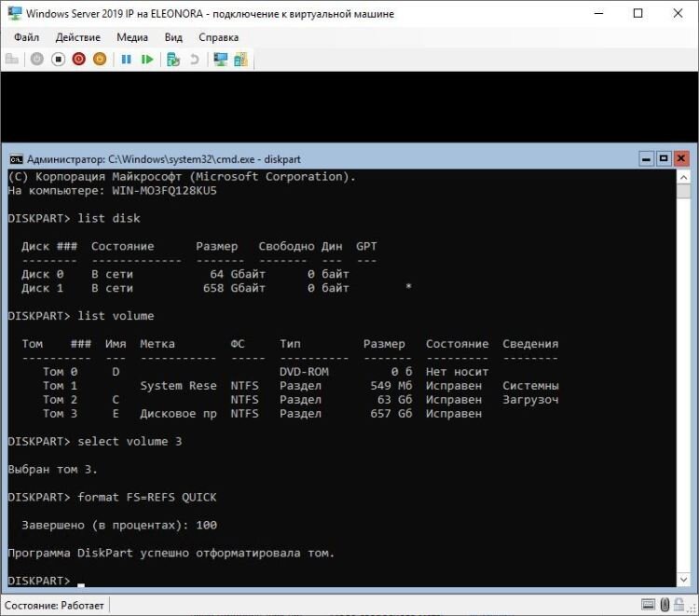Click the Hyper-V window title icon
The height and width of the screenshot is (616, 699).
click(15, 13)
